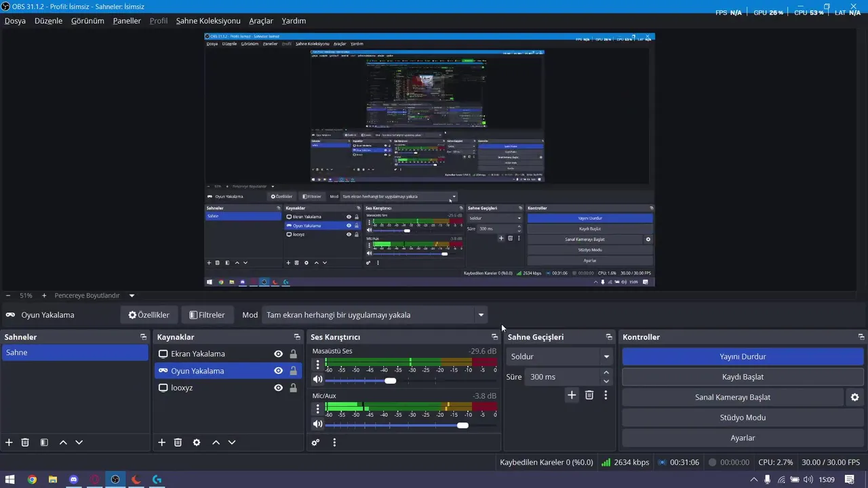Open the Paneller menu

[127, 21]
